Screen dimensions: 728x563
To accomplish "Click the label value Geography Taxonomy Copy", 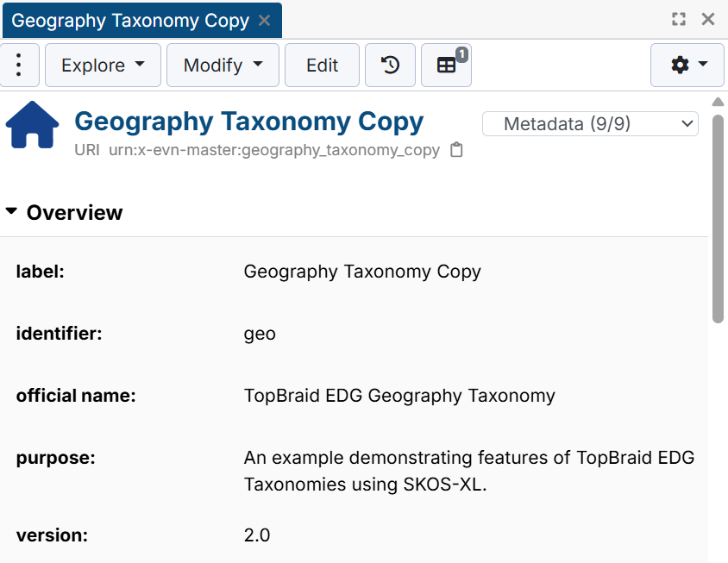I will pos(362,272).
